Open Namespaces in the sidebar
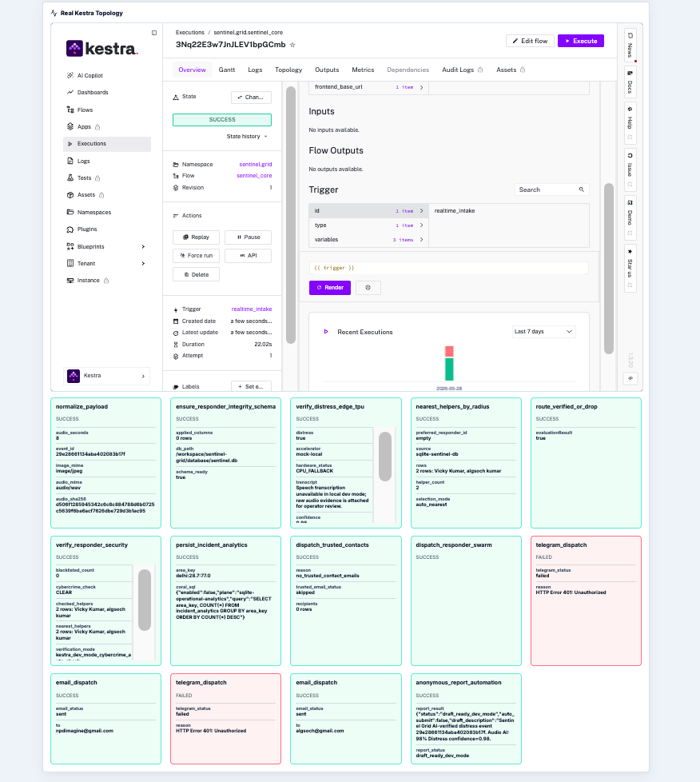 coord(93,213)
